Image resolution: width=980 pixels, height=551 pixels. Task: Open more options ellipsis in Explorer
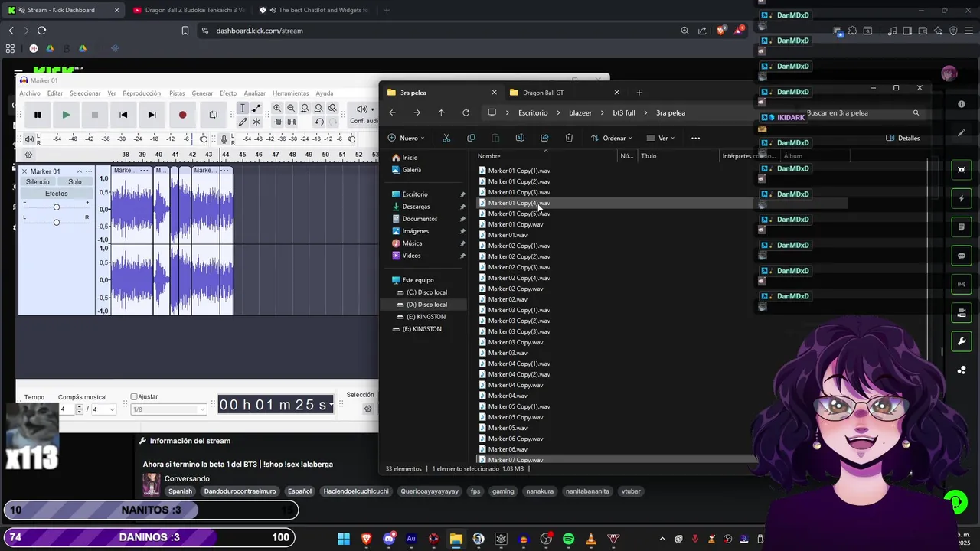(695, 138)
